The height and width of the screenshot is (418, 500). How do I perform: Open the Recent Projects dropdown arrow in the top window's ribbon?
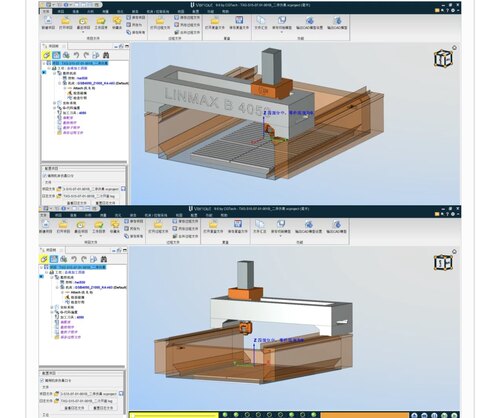[x=83, y=32]
